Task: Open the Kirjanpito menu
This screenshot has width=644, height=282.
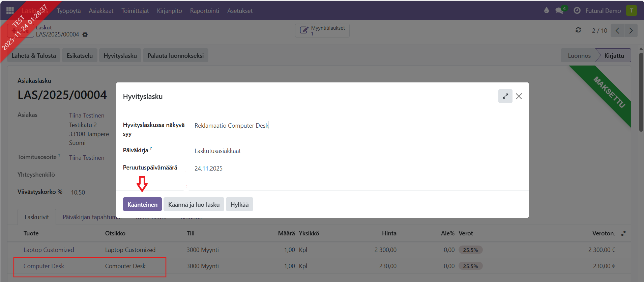Action: (x=169, y=11)
